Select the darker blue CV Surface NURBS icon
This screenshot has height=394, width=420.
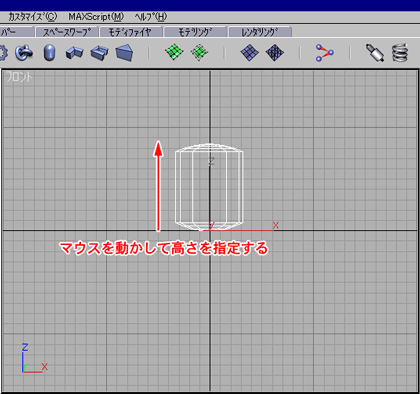(275, 52)
